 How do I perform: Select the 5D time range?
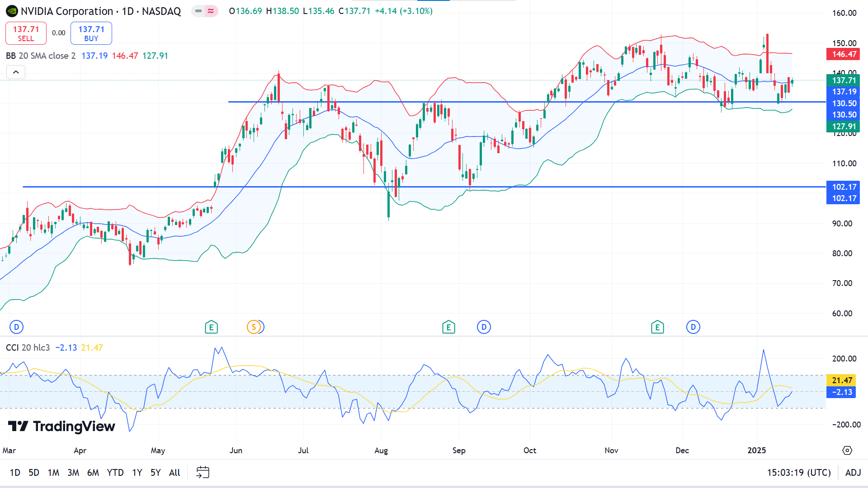pos(34,473)
